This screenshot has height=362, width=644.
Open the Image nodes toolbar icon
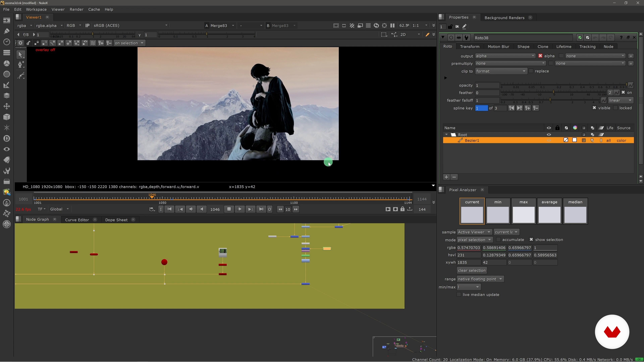[7, 20]
